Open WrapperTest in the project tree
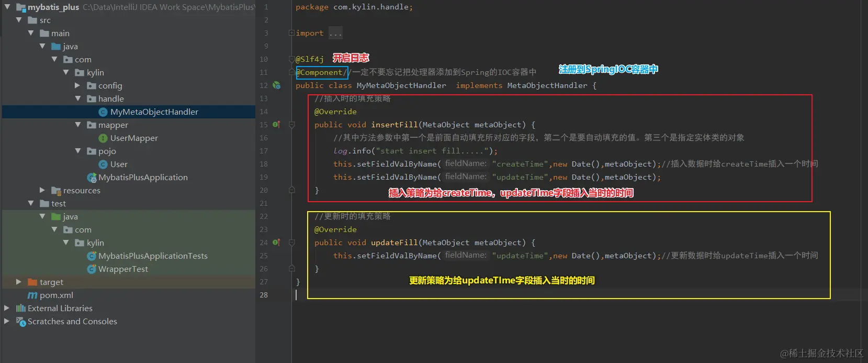The image size is (868, 363). pos(123,269)
